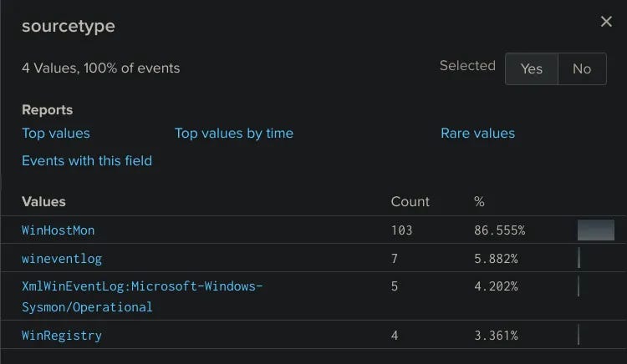Filter by WinRegistry sourcetype value
The image size is (627, 364).
(62, 335)
